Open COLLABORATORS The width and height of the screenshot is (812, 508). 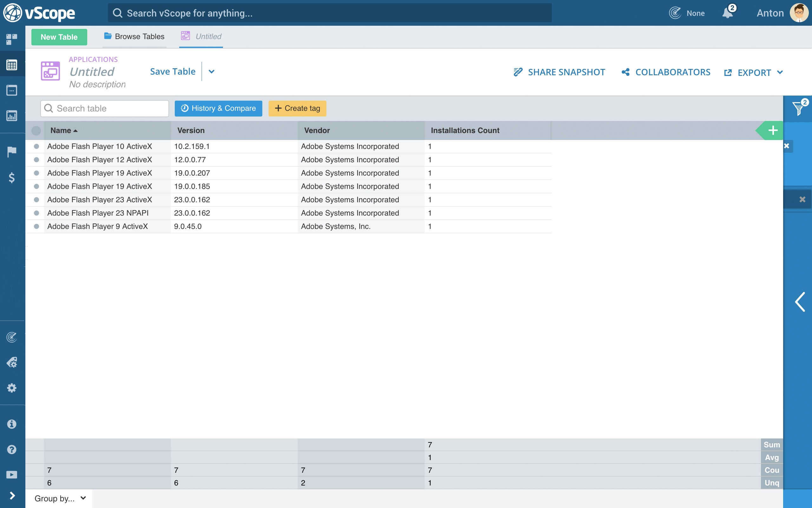pyautogui.click(x=666, y=72)
